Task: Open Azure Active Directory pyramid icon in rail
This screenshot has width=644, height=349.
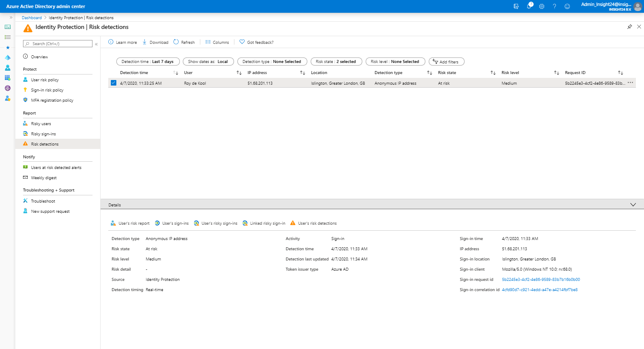Action: pos(8,57)
